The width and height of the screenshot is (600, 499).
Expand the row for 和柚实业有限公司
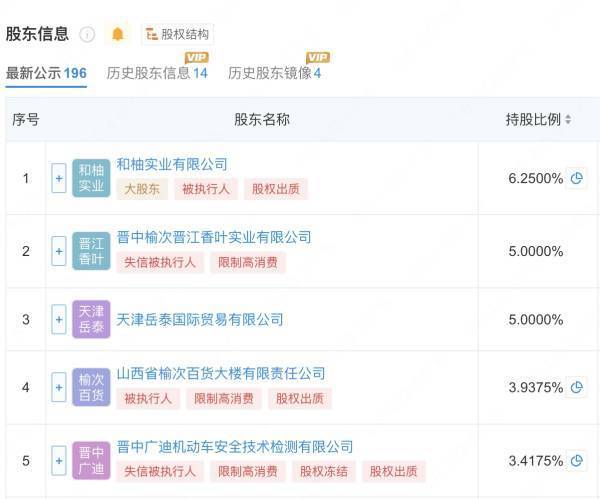pos(59,178)
